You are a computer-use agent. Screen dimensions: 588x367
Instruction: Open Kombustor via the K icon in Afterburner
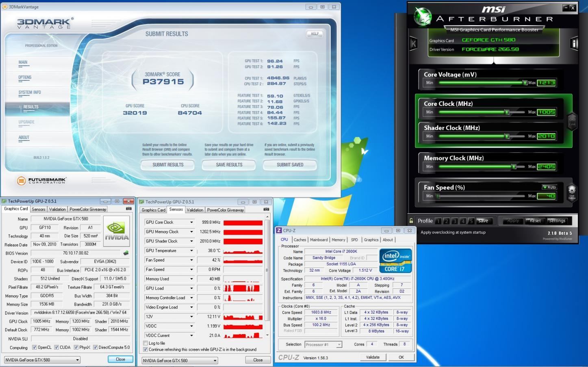[x=413, y=43]
